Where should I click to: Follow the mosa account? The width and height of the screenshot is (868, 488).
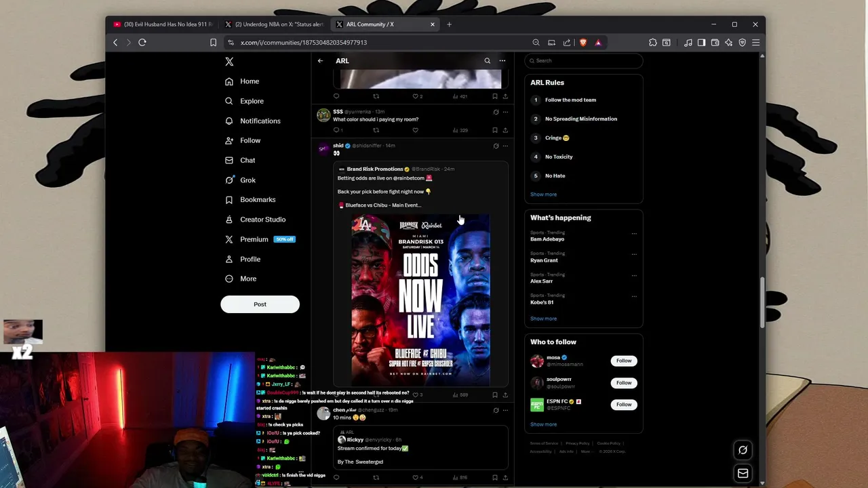(624, 361)
